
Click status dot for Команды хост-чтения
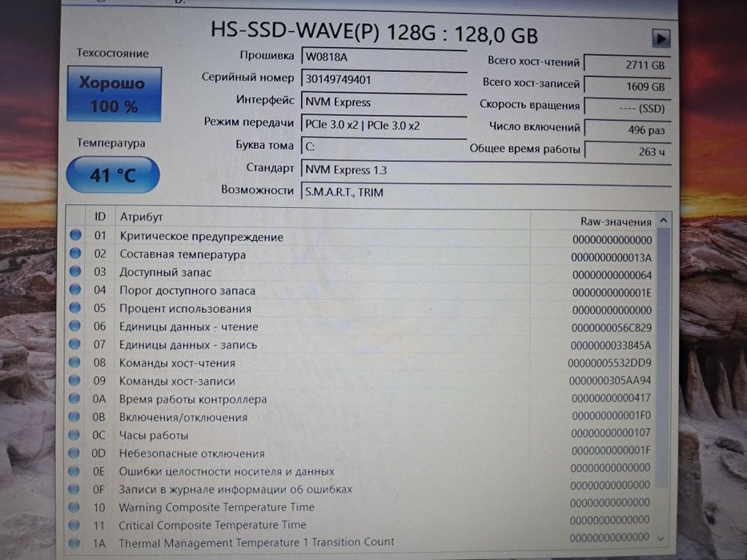[74, 362]
